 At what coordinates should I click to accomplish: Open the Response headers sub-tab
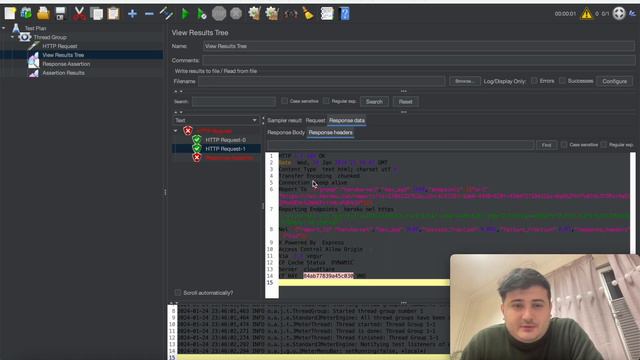click(x=331, y=133)
